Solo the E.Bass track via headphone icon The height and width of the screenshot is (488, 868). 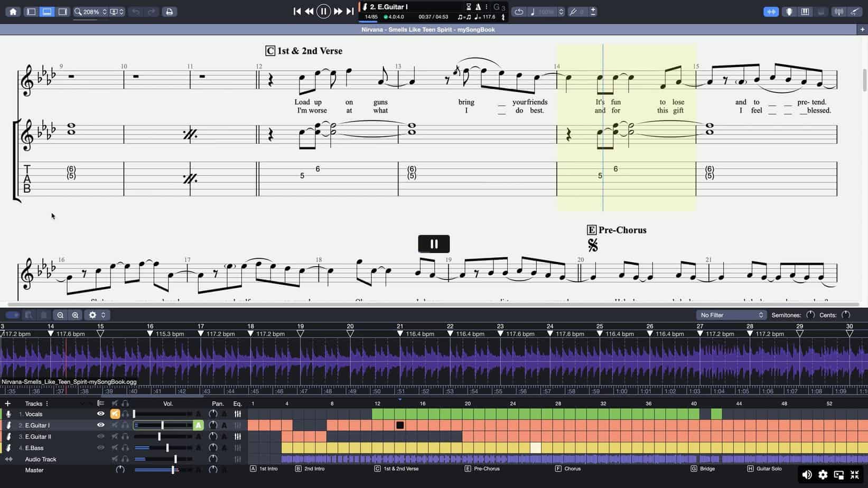point(125,447)
